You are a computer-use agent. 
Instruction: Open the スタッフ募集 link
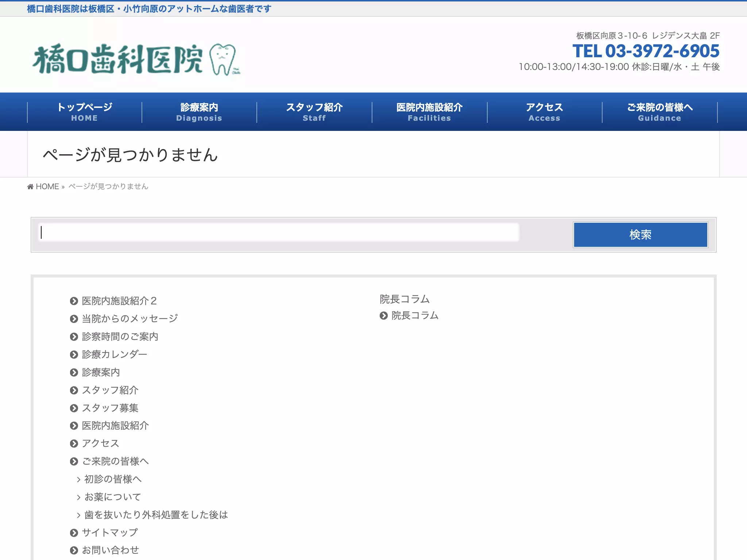tap(110, 408)
